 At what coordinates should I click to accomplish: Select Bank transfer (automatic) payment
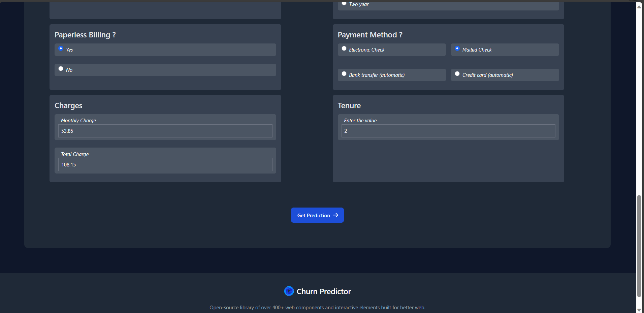click(x=344, y=73)
